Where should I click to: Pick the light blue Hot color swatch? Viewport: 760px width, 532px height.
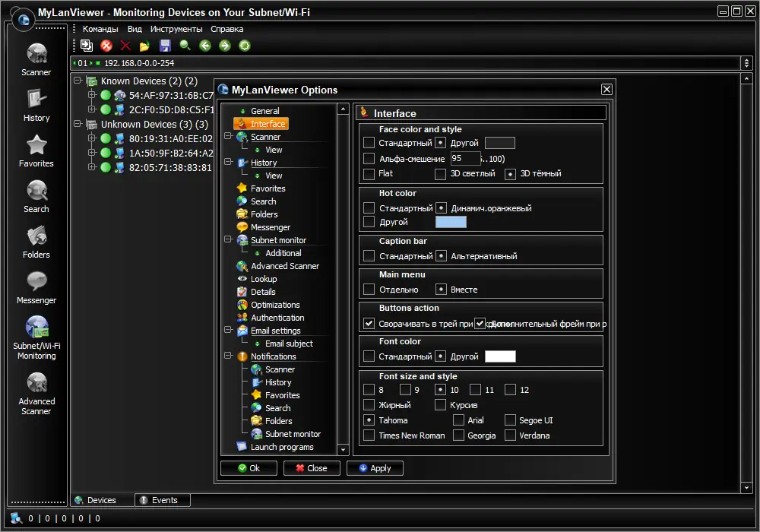[x=451, y=222]
